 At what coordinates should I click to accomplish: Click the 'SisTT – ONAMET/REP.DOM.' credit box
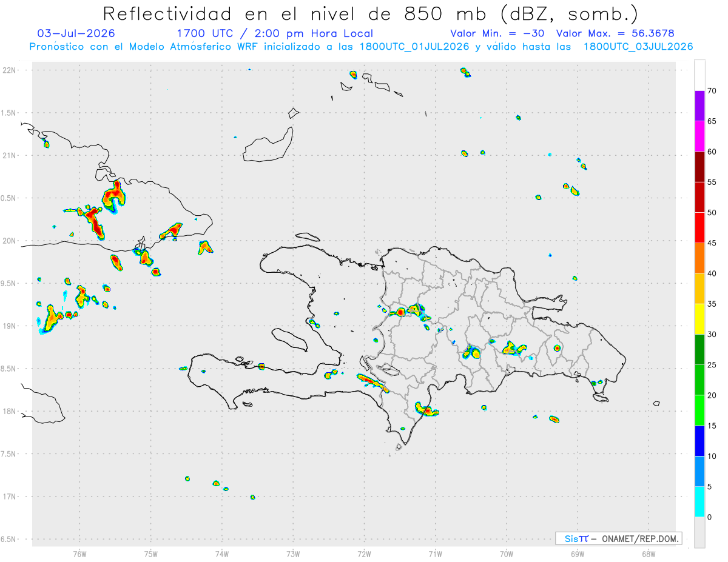(618, 538)
